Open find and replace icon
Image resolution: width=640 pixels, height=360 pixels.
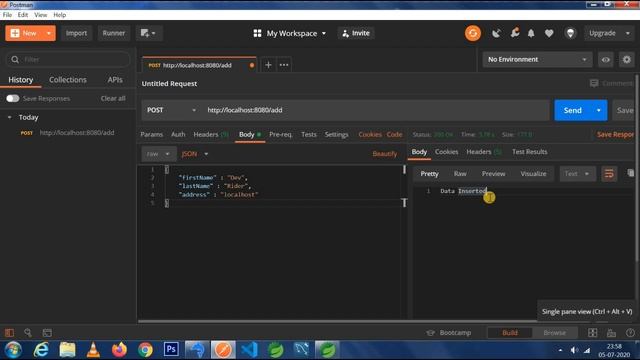pyautogui.click(x=28, y=333)
